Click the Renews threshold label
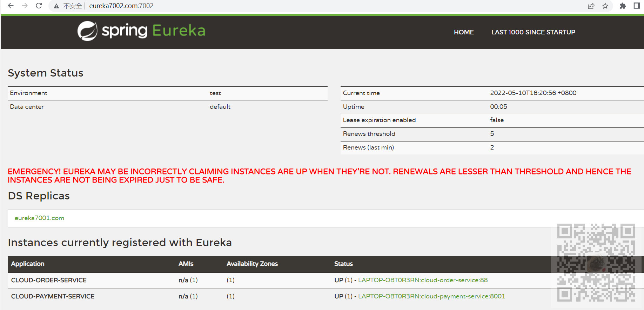This screenshot has height=310, width=644. (369, 134)
